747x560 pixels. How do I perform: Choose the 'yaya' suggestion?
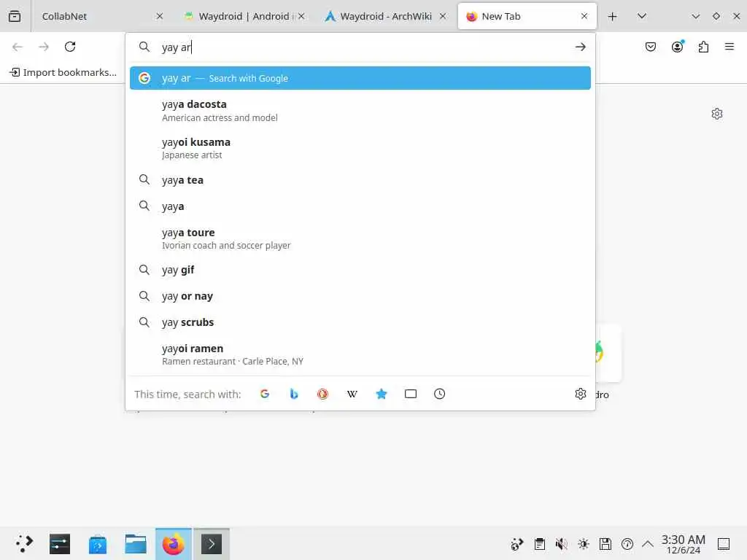tap(360, 206)
